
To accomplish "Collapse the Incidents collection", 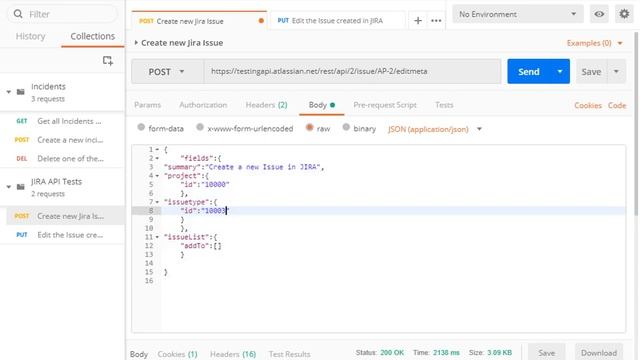I will (x=9, y=92).
